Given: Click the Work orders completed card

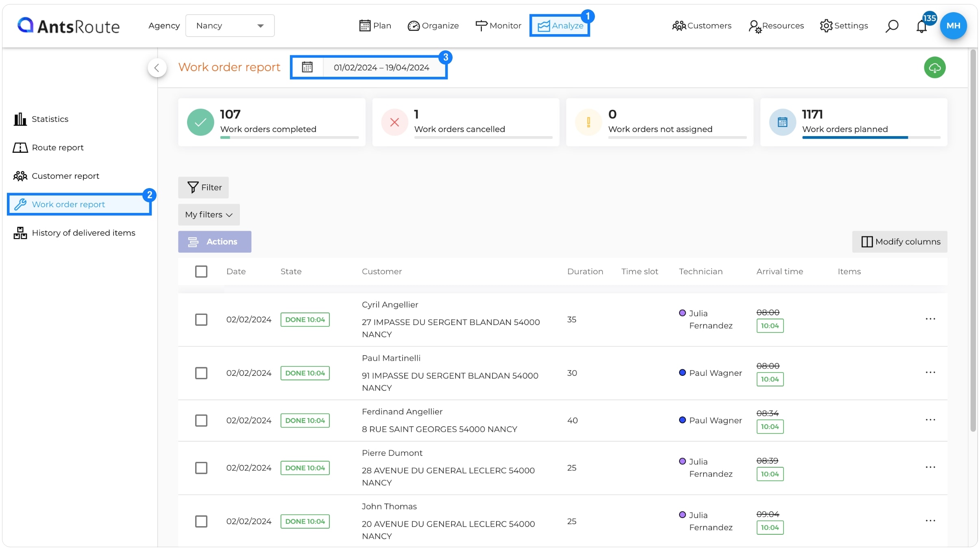Looking at the screenshot, I should point(272,122).
